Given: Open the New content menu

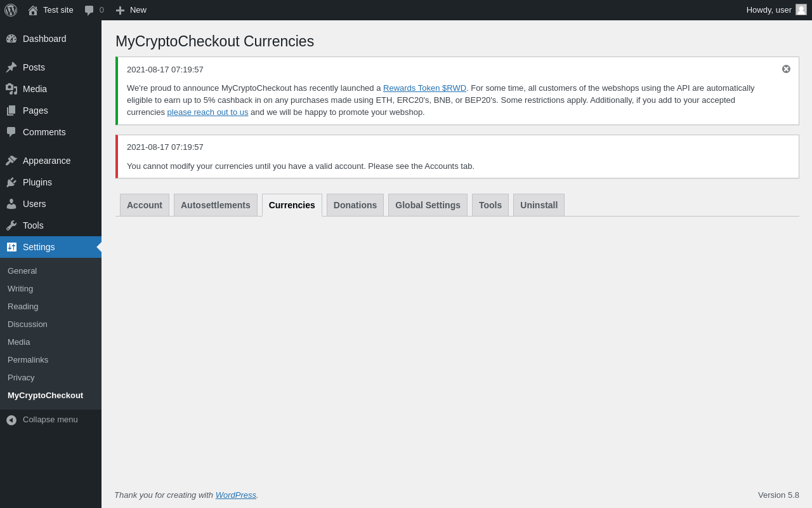Looking at the screenshot, I should (131, 10).
